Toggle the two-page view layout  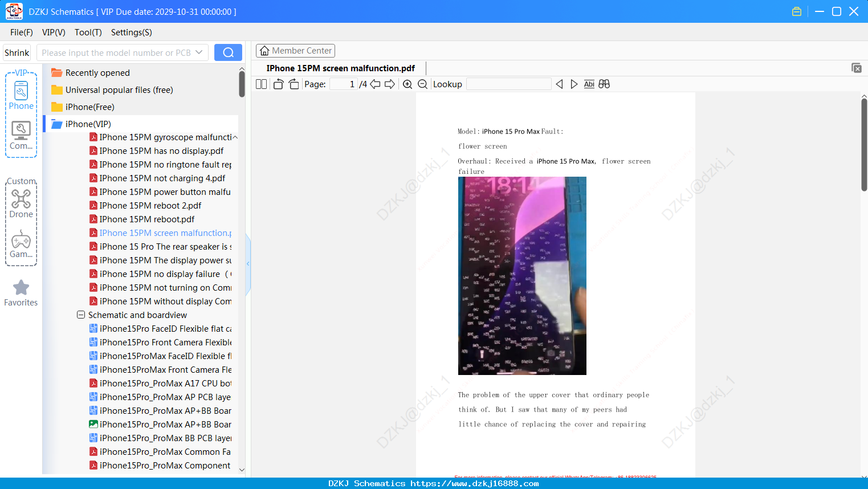262,84
